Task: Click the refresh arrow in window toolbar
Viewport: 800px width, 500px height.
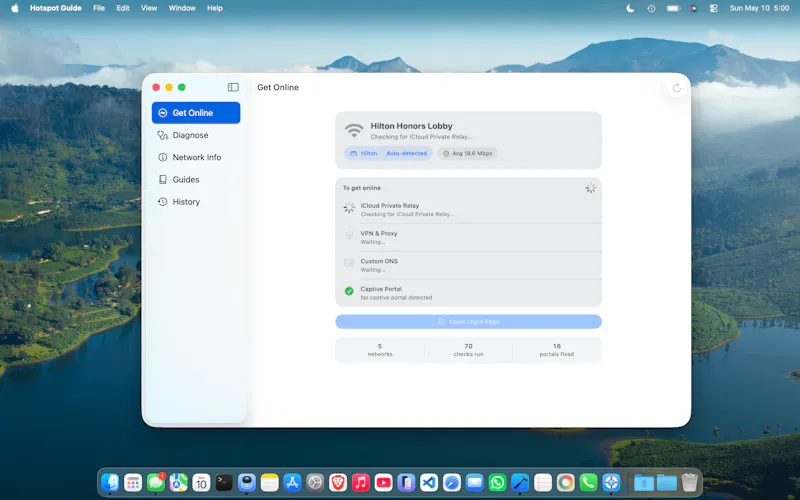Action: coord(677,88)
